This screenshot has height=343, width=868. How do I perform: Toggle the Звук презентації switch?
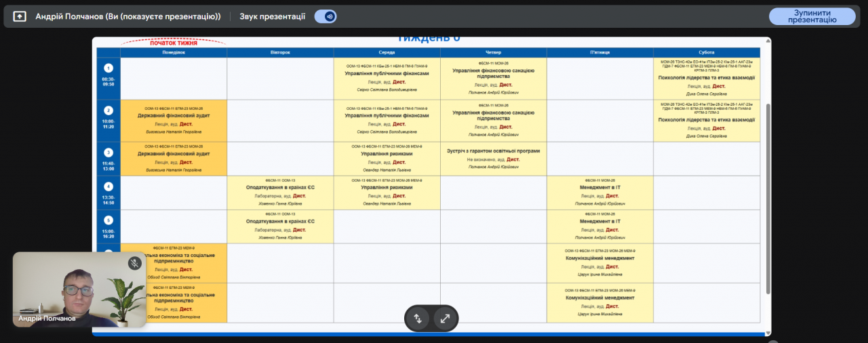325,16
